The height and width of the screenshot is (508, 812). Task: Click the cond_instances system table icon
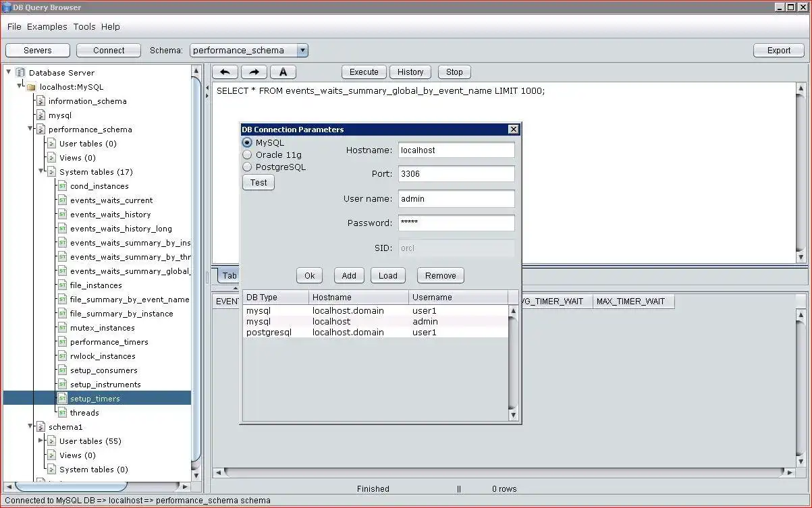click(62, 186)
